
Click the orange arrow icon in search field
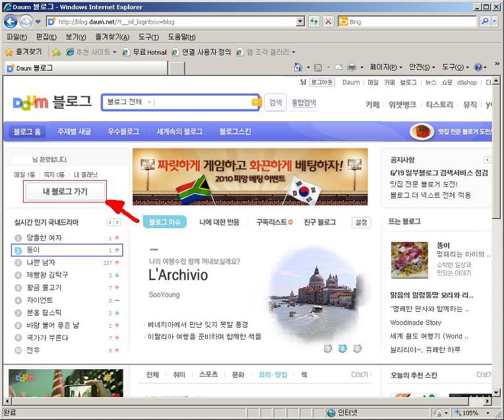tap(256, 102)
